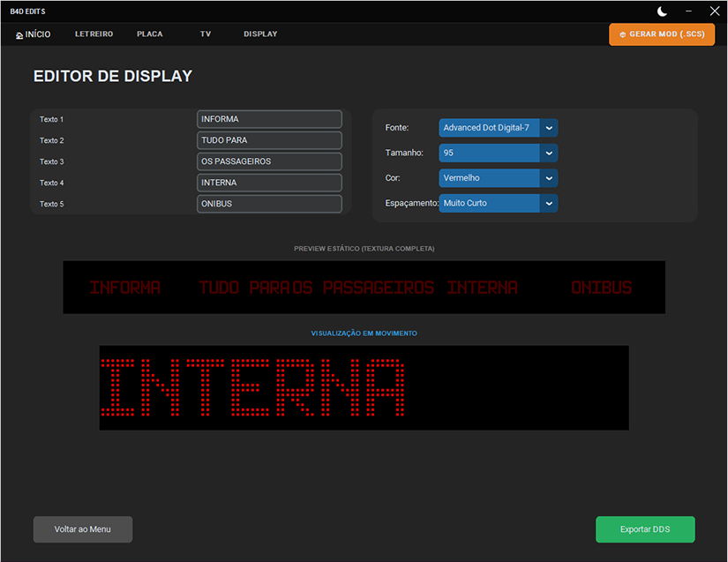Click the Texto 2 label

(51, 140)
